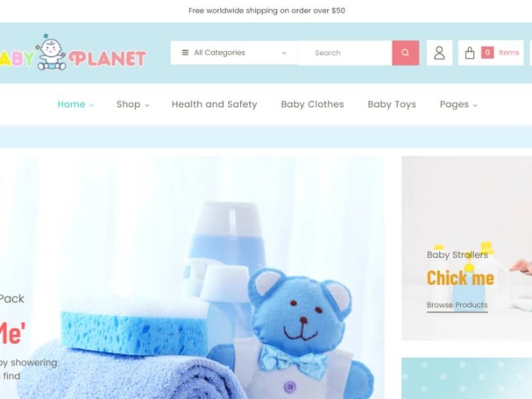The width and height of the screenshot is (532, 399).
Task: Open the user account icon
Action: (439, 53)
